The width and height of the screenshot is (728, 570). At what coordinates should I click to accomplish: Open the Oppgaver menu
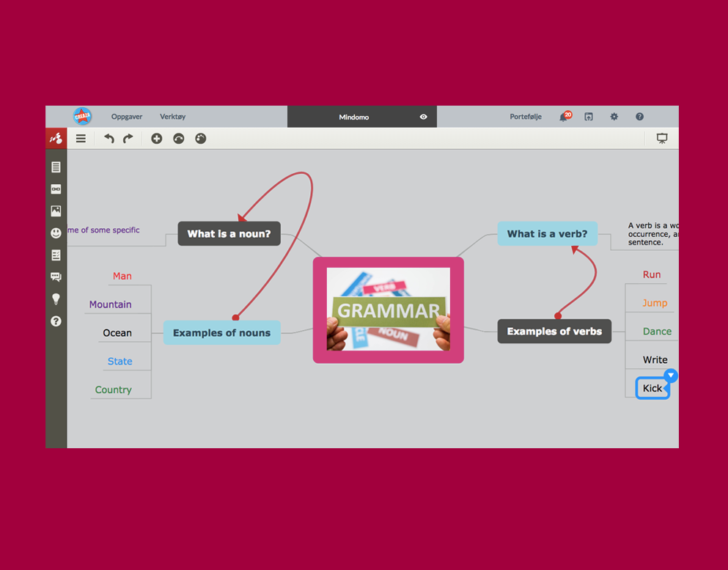point(127,117)
